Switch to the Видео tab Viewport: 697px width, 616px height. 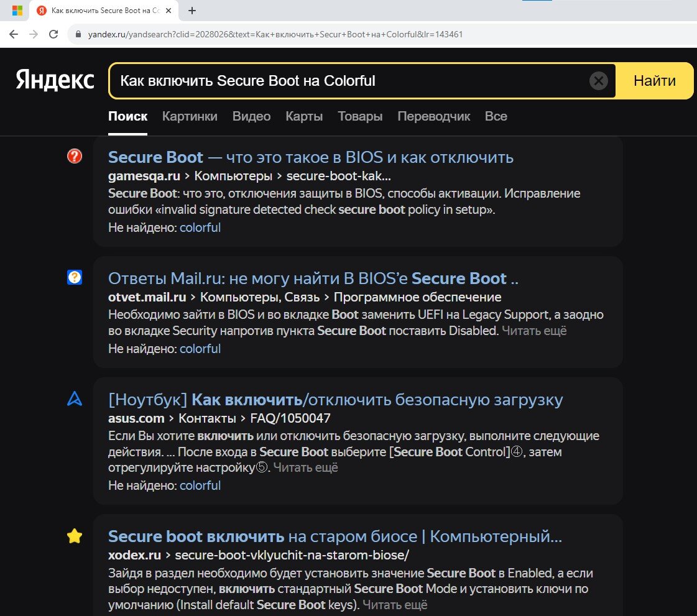pos(252,116)
